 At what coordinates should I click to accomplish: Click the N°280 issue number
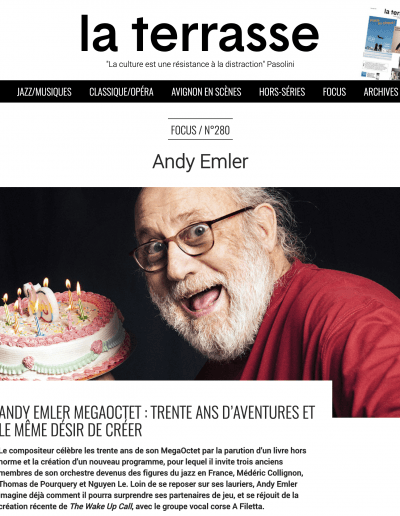point(217,130)
